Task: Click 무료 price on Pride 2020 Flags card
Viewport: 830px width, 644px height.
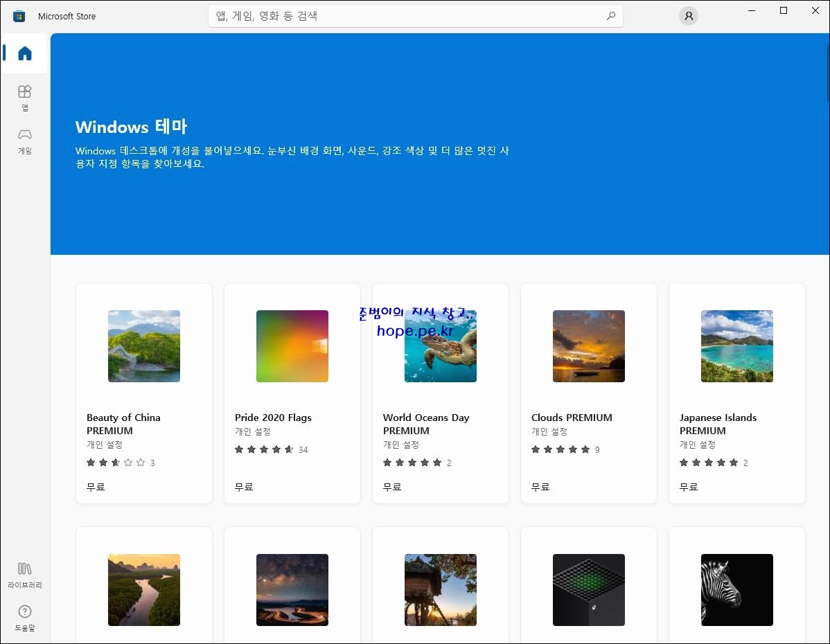Action: pyautogui.click(x=244, y=487)
